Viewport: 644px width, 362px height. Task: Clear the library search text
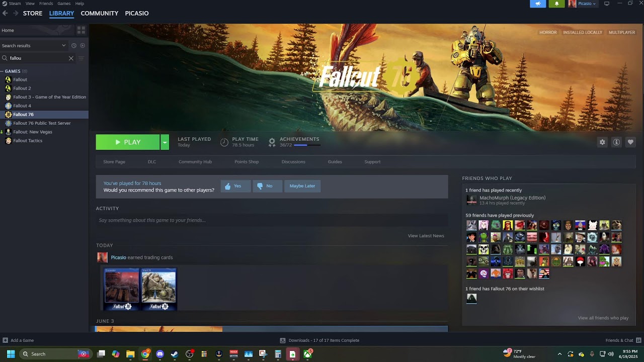(71, 58)
